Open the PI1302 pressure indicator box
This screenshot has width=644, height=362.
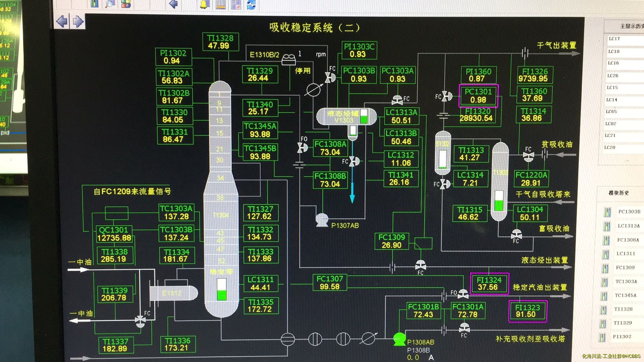173,57
